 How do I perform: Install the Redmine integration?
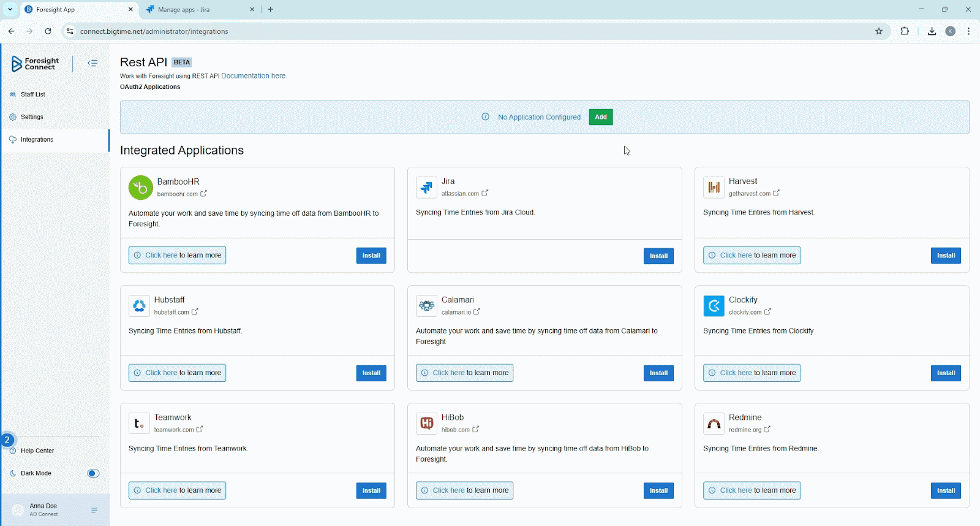point(946,491)
